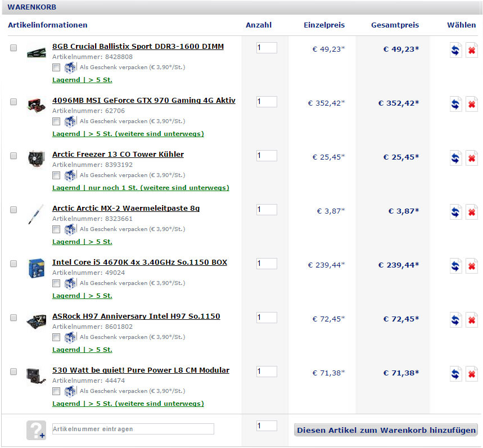Viewport: 483px width, 448px height.
Task: Open Intel Core i5 4670K product link
Action: (x=139, y=263)
